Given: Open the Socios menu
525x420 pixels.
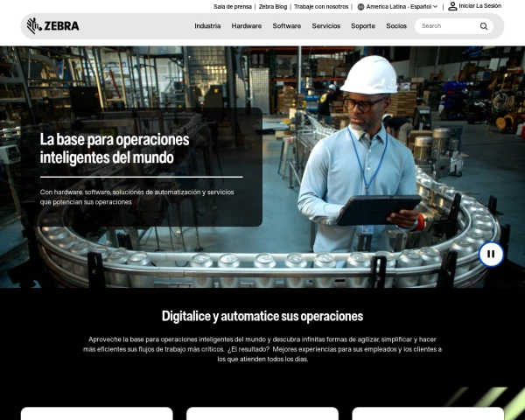Looking at the screenshot, I should pyautogui.click(x=396, y=26).
